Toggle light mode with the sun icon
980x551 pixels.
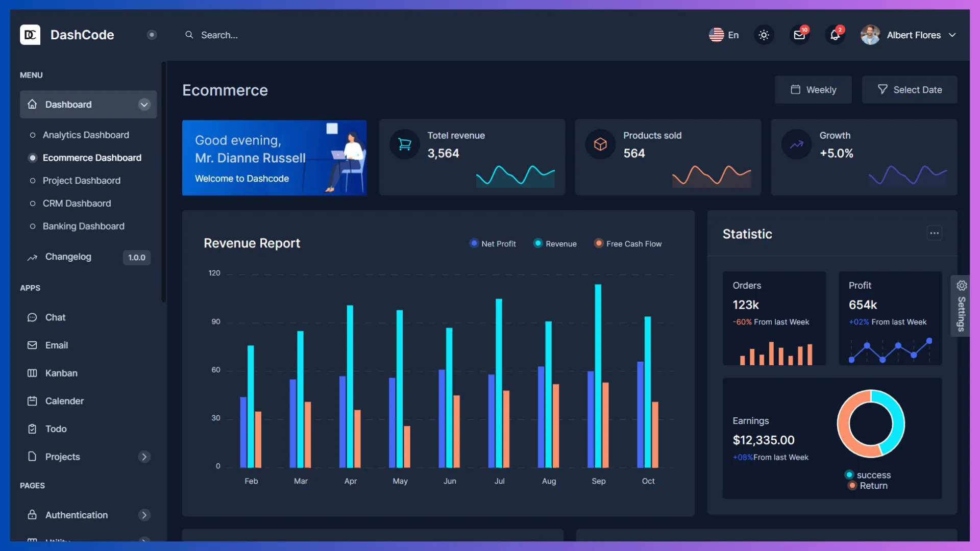(x=764, y=35)
